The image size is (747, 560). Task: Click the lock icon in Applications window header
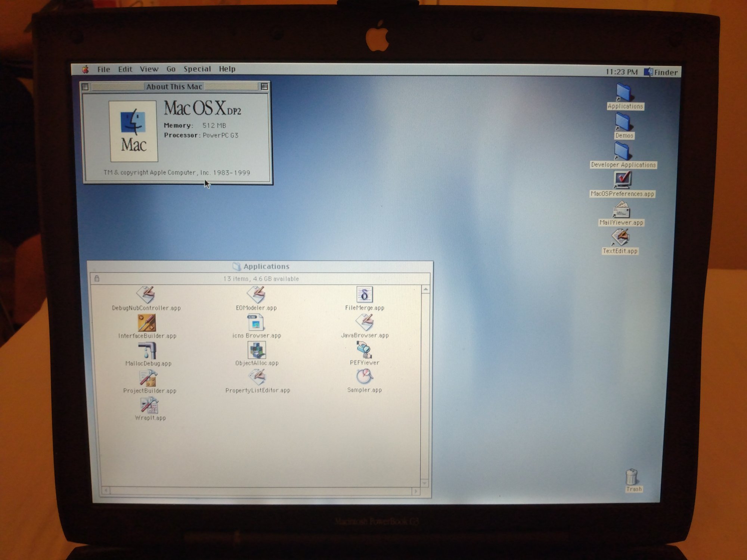click(x=97, y=279)
